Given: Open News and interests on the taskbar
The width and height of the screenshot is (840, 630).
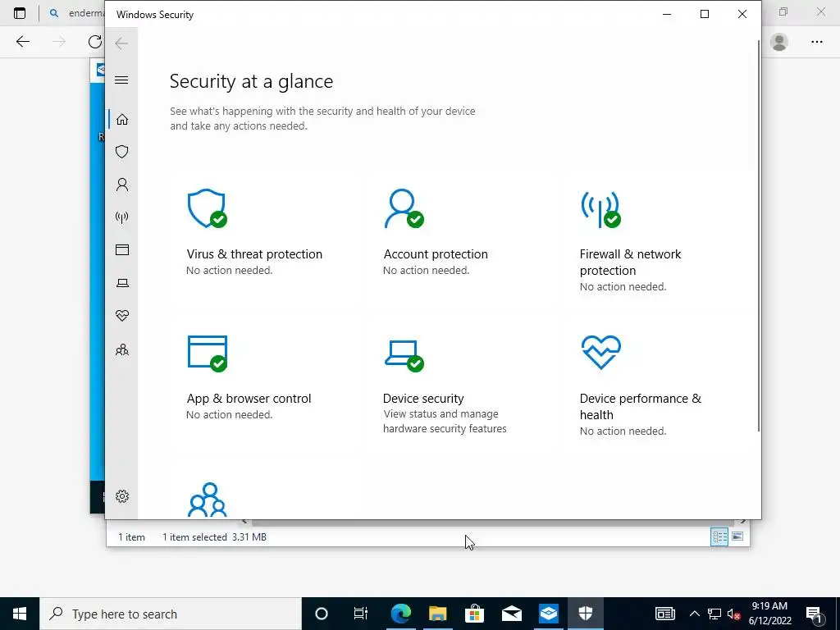Looking at the screenshot, I should (664, 614).
